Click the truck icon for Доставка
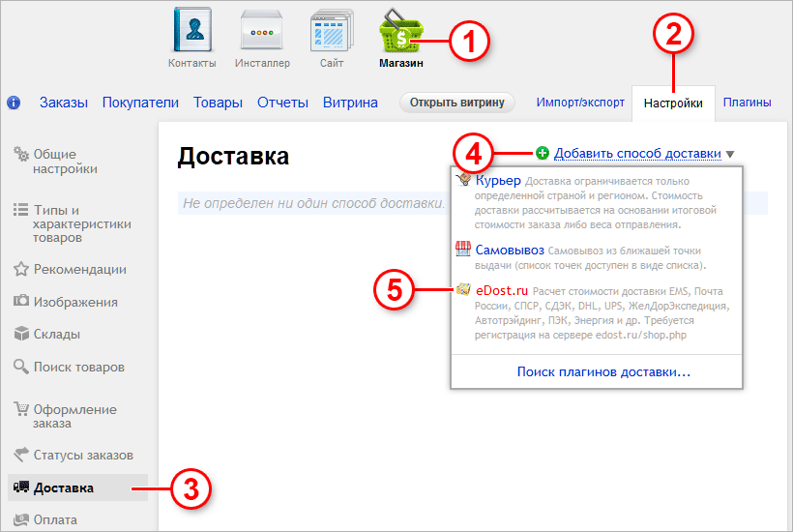793x532 pixels. [x=20, y=487]
